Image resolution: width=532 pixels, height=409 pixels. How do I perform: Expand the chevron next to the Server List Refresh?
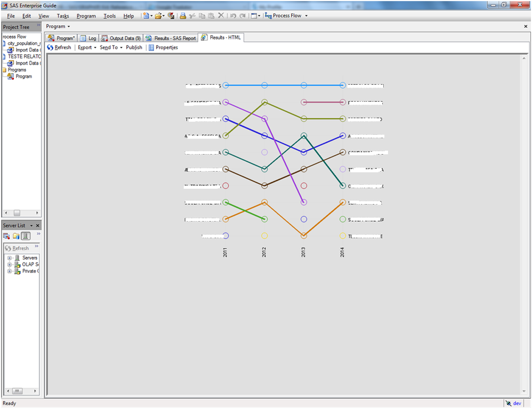[37, 247]
